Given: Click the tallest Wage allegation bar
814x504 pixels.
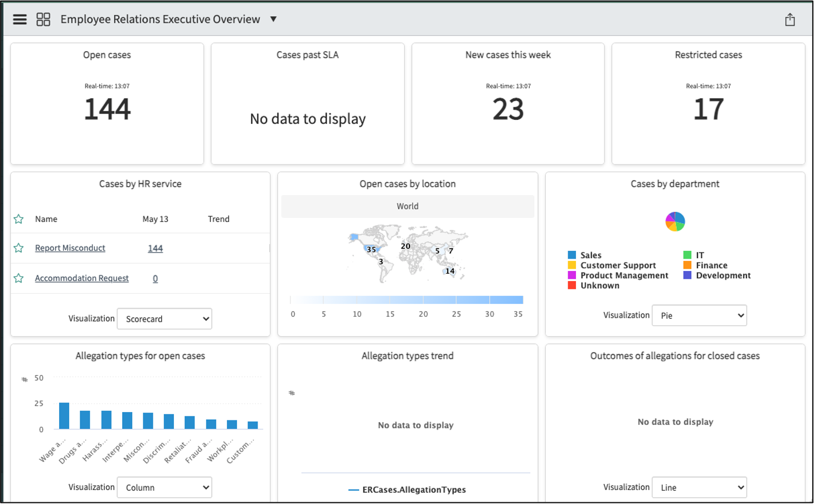Looking at the screenshot, I should 64,416.
